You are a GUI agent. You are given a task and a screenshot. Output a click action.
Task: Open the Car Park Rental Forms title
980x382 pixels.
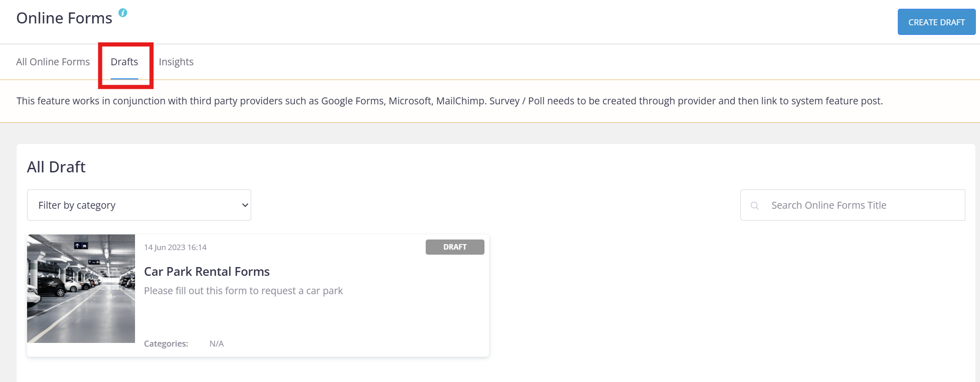pyautogui.click(x=207, y=271)
